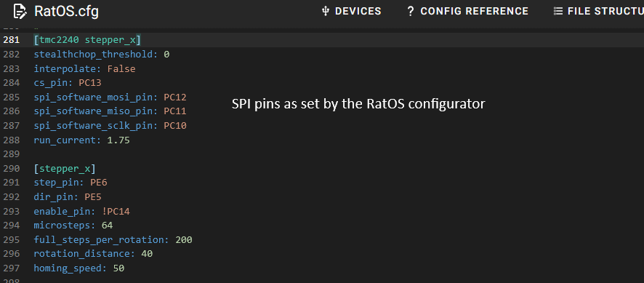The image size is (644, 283).
Task: Place cursor in [stepper_x] section header
Action: pyautogui.click(x=65, y=169)
